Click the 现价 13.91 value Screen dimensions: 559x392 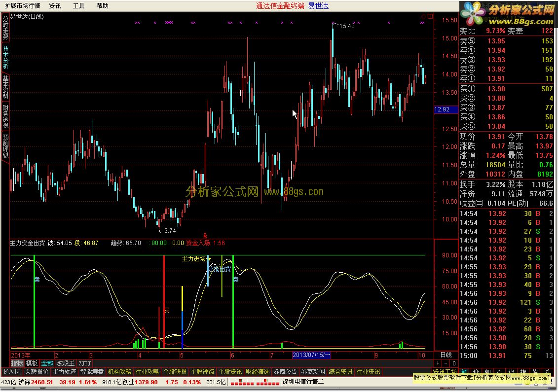496,137
